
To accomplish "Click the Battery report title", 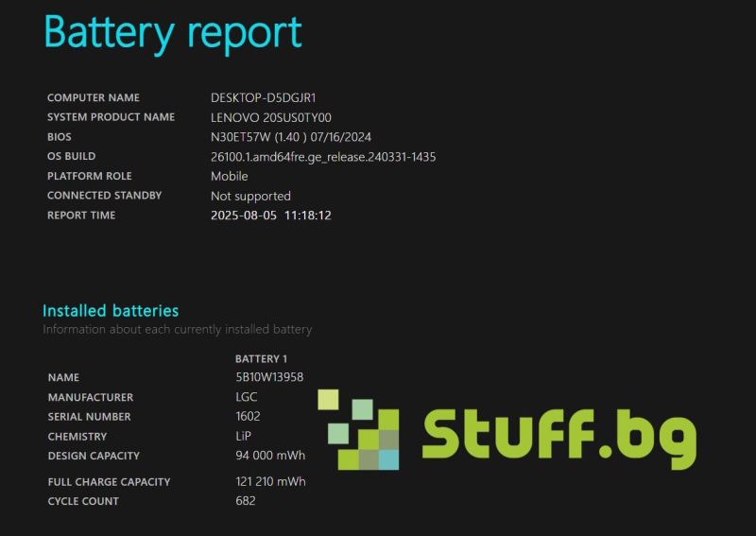I will (173, 32).
